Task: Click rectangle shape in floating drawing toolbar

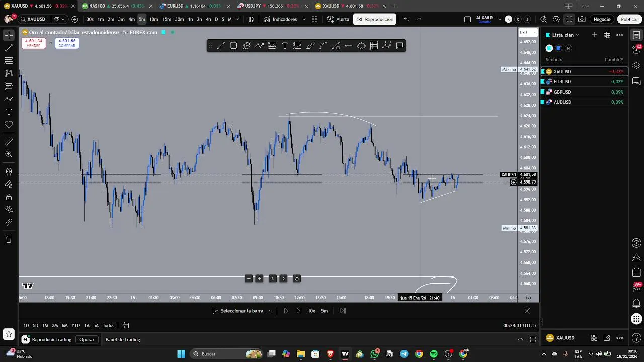Action: [x=234, y=46]
